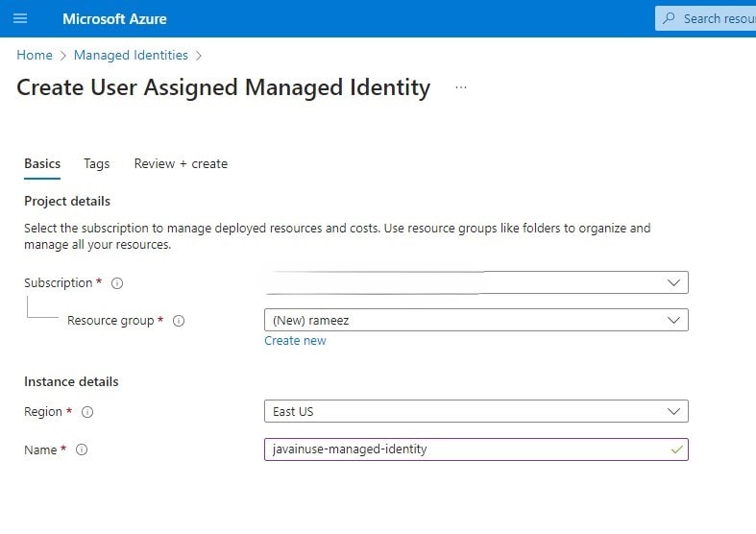This screenshot has height=534, width=756.
Task: Click the Resource group label
Action: click(110, 321)
